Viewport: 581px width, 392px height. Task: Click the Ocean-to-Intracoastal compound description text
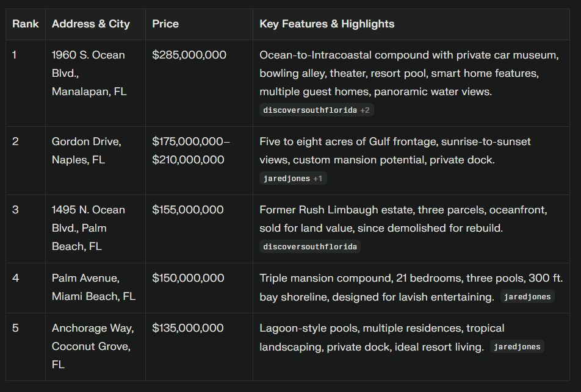pyautogui.click(x=409, y=73)
